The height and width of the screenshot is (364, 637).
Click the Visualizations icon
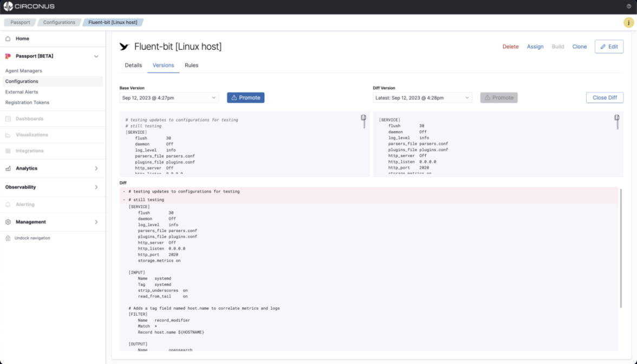8,135
